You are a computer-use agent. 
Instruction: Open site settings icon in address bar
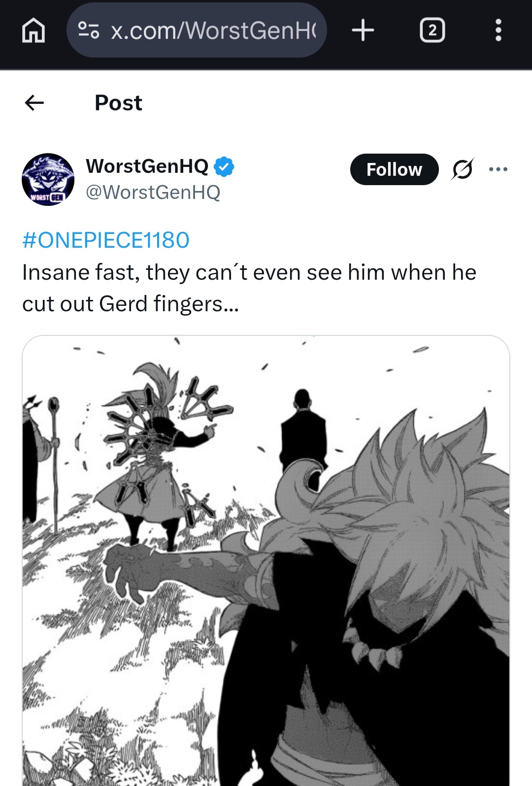pyautogui.click(x=89, y=31)
